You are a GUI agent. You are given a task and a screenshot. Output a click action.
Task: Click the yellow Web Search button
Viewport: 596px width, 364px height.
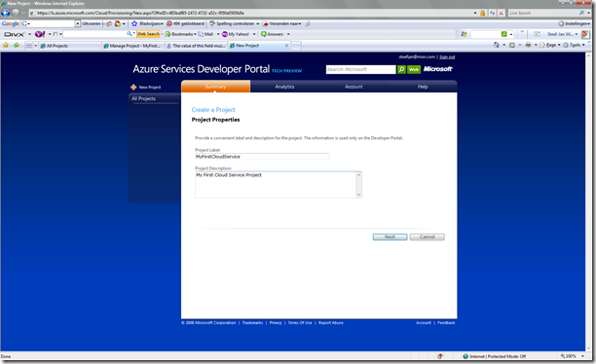tap(148, 34)
